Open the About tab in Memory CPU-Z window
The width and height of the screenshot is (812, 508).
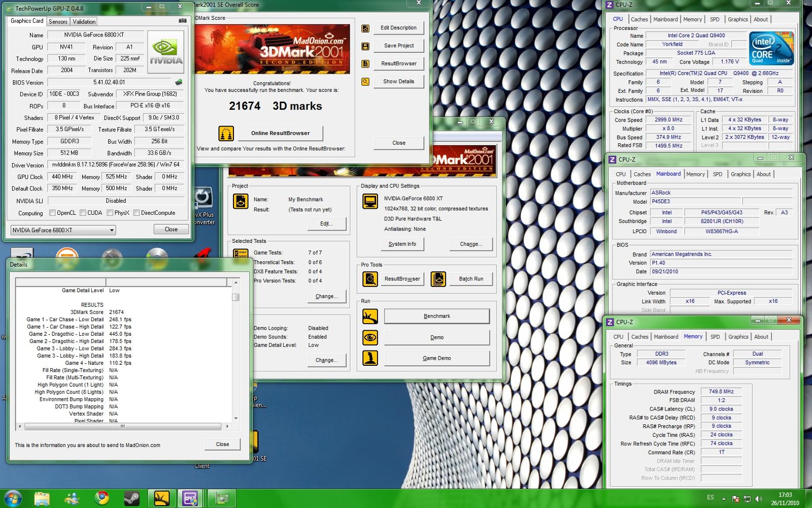pos(761,337)
